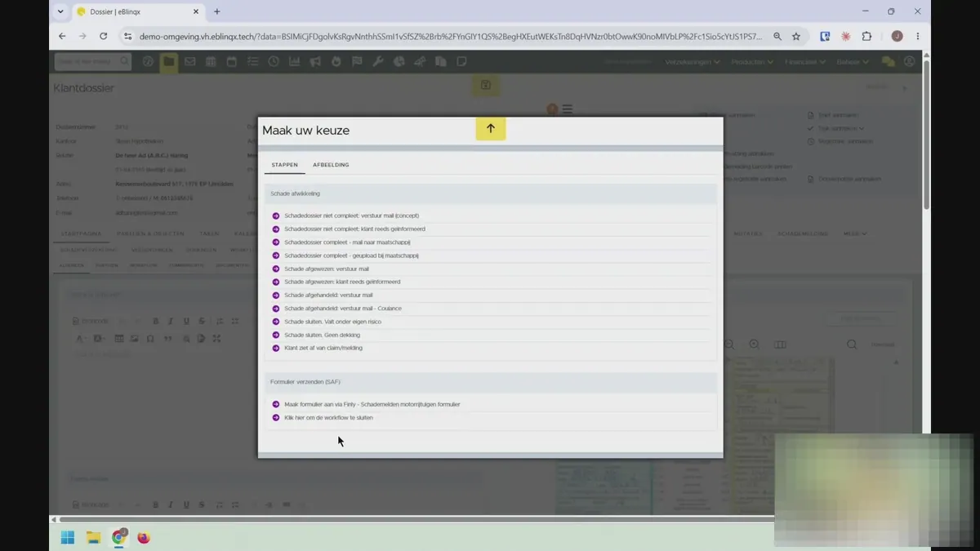Screen dimensions: 980x551
Task: Click the dashboard gauge icon in toolbar
Action: pyautogui.click(x=148, y=62)
